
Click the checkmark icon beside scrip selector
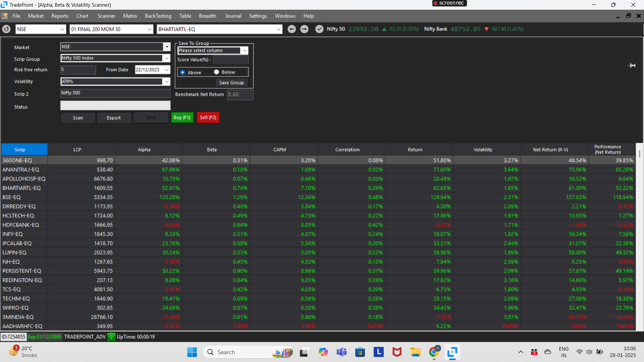(x=319, y=29)
